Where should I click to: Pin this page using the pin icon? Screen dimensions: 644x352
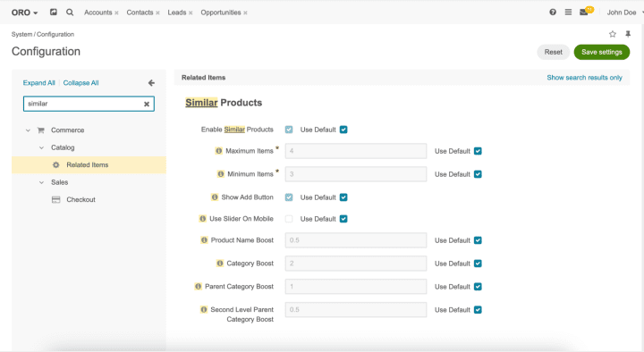[628, 34]
